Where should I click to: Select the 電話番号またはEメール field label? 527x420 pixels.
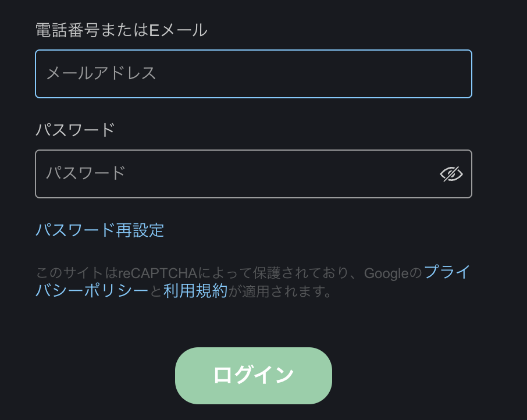(122, 30)
